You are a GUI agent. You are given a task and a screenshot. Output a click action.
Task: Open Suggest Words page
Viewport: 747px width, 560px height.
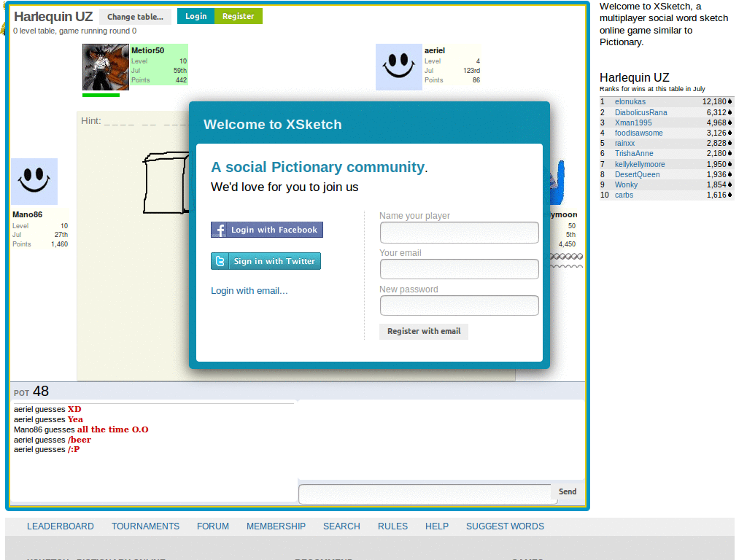(505, 526)
